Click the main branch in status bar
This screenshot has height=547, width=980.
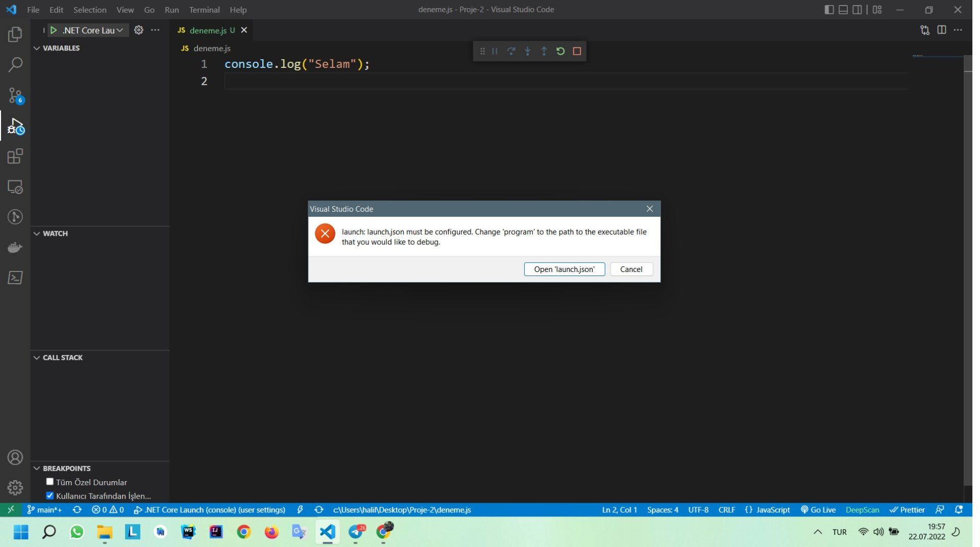point(45,510)
